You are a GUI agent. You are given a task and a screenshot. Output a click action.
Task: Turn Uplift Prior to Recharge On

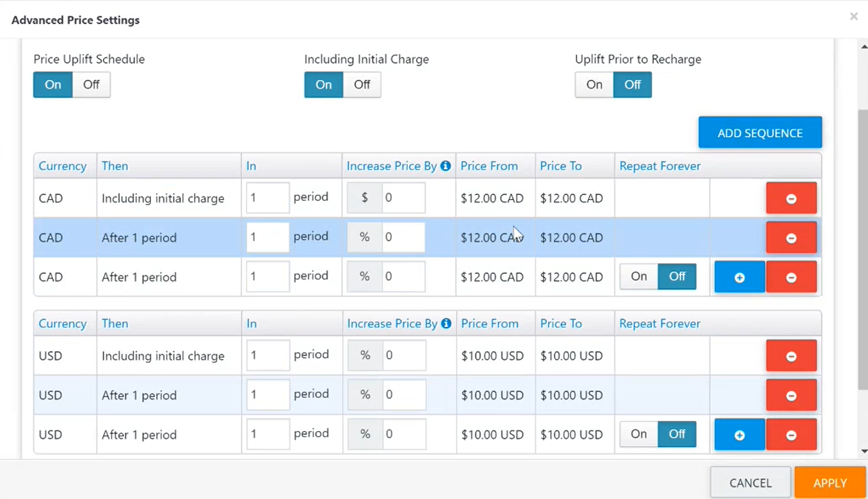tap(594, 85)
